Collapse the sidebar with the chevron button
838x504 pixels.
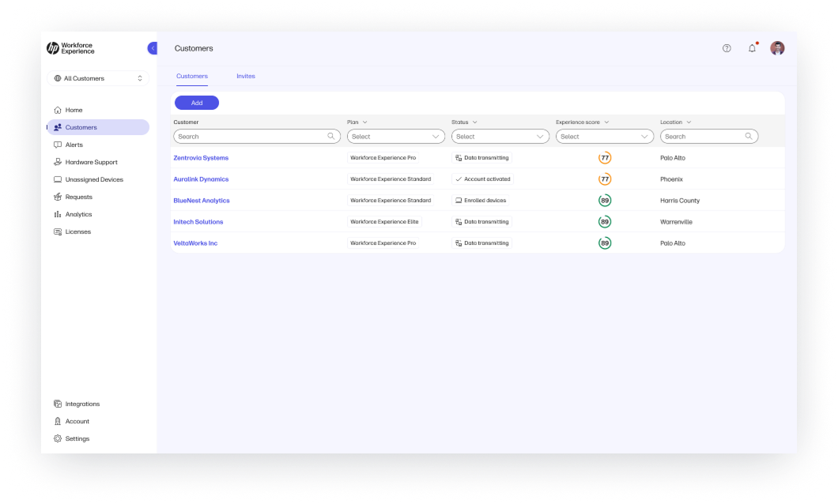(153, 47)
